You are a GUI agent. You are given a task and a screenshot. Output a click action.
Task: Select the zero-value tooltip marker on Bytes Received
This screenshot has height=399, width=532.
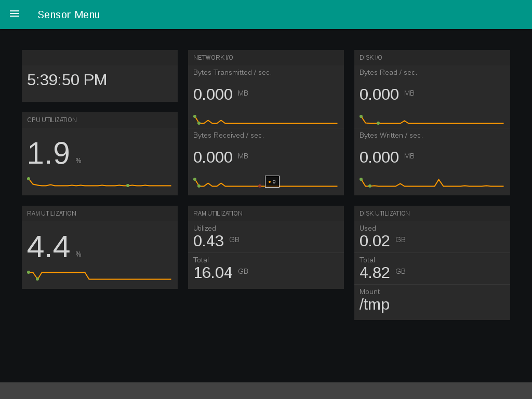[x=272, y=181]
